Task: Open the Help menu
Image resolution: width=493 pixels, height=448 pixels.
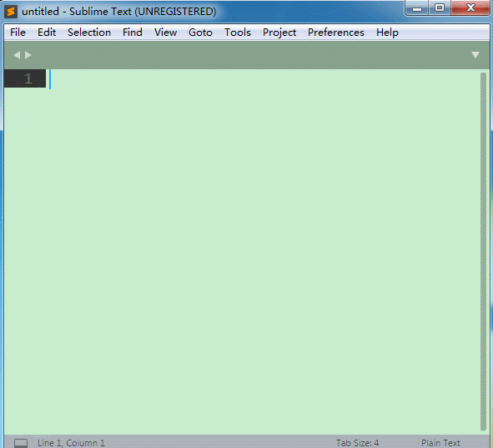Action: pyautogui.click(x=387, y=33)
